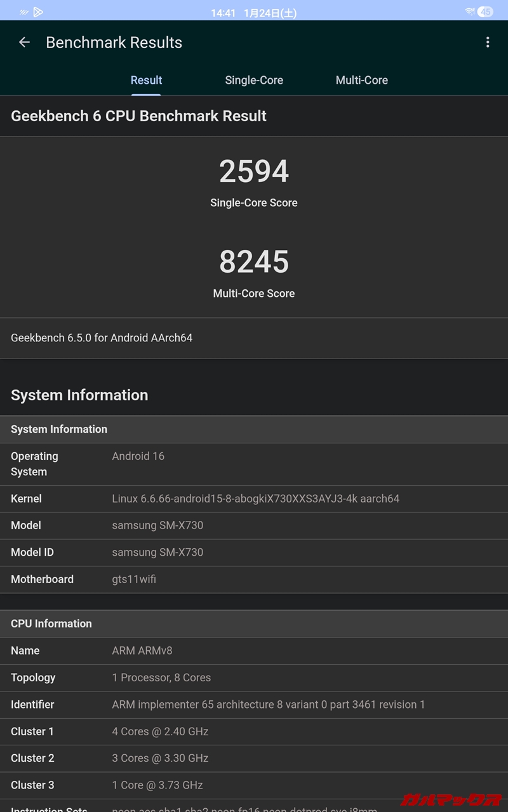The image size is (508, 812).
Task: Tap the Play Store notification icon
Action: click(x=38, y=11)
